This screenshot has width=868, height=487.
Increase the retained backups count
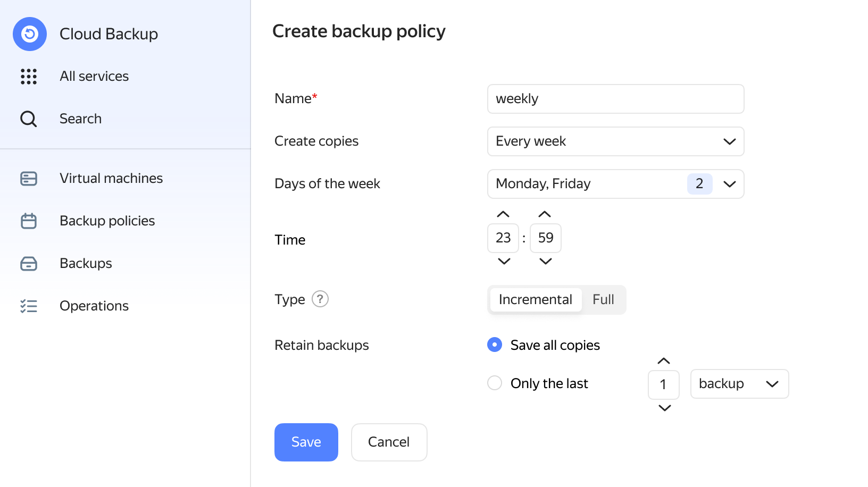point(664,361)
